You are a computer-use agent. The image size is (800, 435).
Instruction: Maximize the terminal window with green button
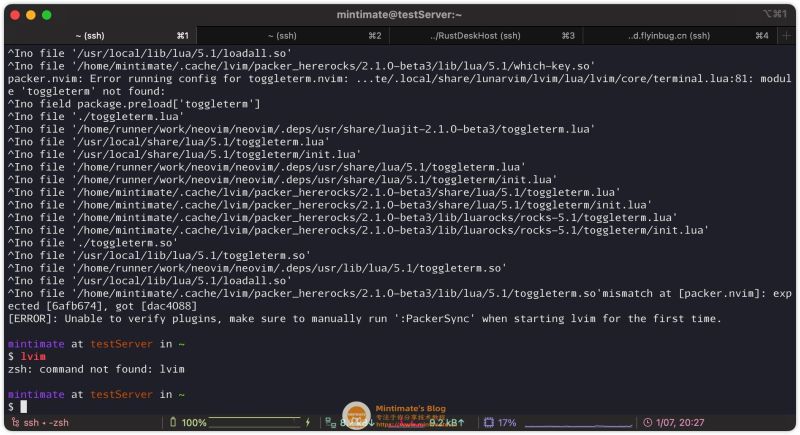46,15
